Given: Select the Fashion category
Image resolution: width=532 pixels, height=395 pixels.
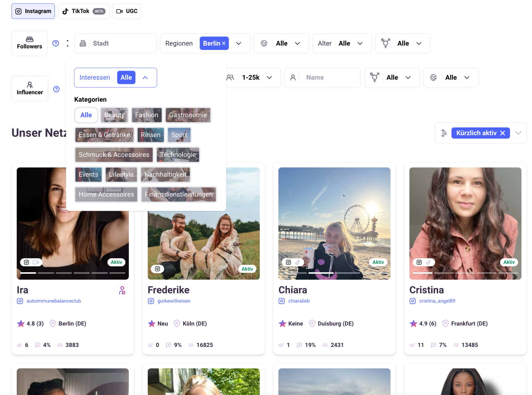Looking at the screenshot, I should [147, 115].
